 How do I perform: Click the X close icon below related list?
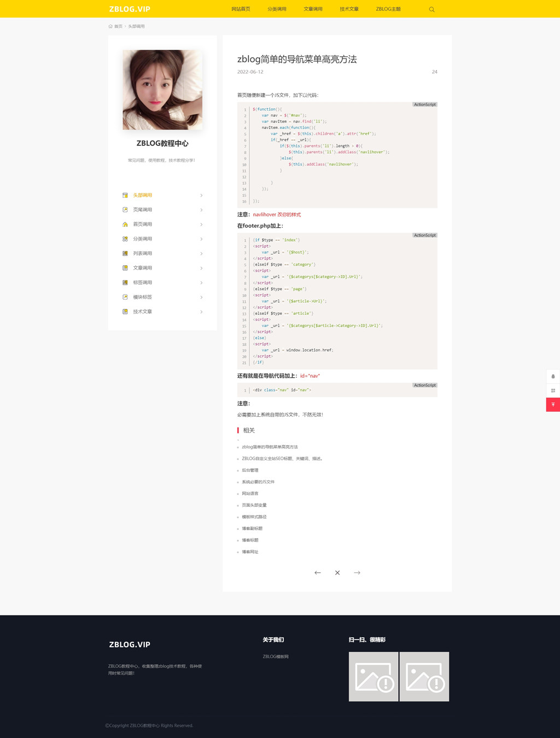(337, 573)
